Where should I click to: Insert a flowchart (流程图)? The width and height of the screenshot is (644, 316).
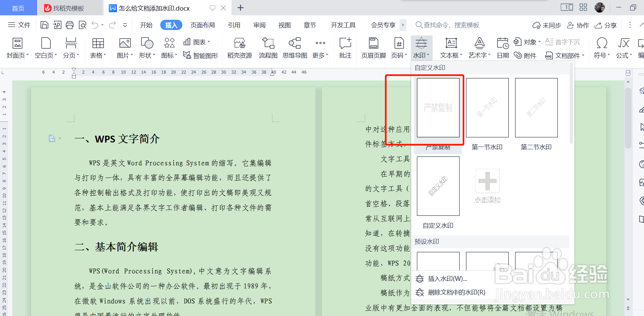[268, 48]
